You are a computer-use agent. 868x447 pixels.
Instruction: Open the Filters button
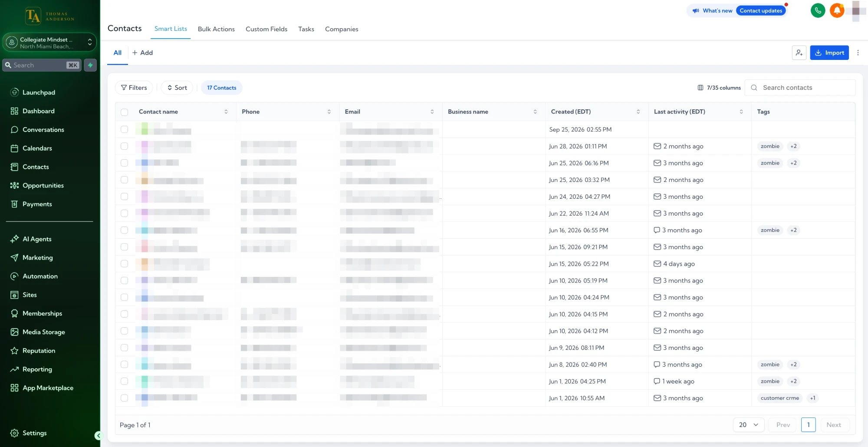point(134,88)
